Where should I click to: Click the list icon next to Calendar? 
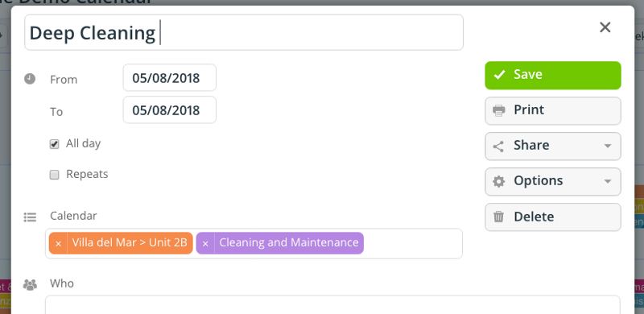coord(30,217)
